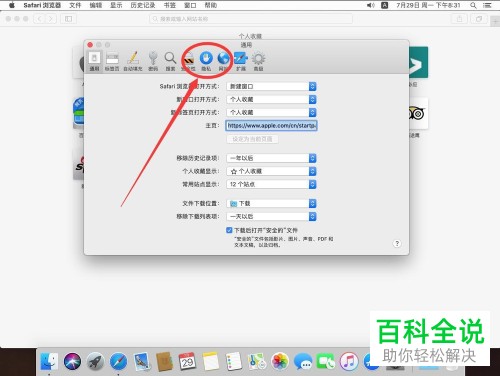This screenshot has width=500, height=376.
Task: Open the Reminders app in Dock
Action: tap(234, 362)
